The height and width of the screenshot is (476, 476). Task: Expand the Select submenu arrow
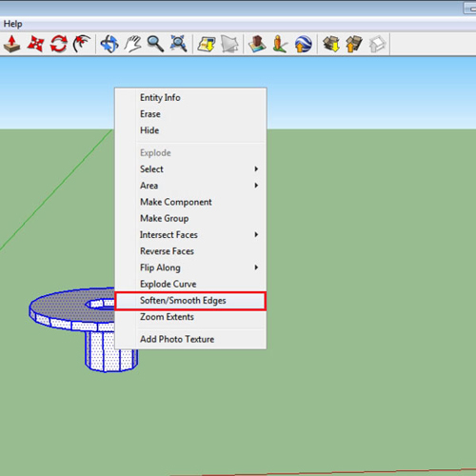[256, 169]
